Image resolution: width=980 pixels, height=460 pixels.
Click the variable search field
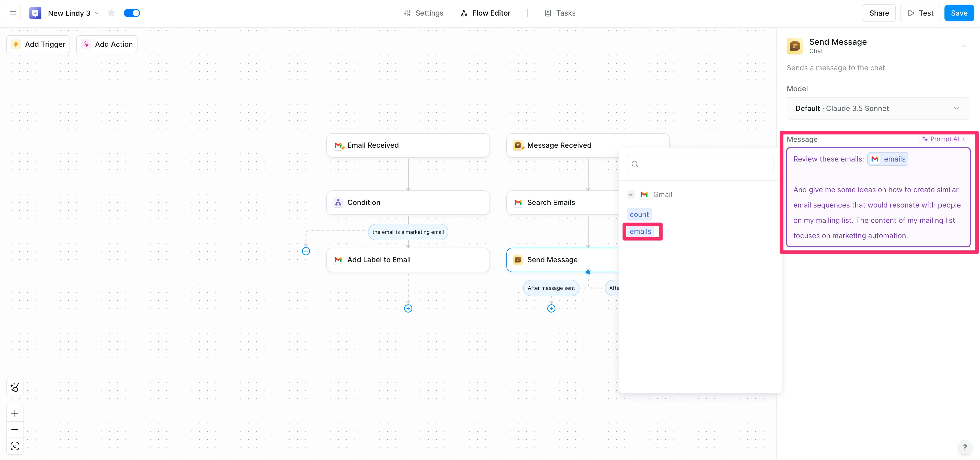point(700,164)
